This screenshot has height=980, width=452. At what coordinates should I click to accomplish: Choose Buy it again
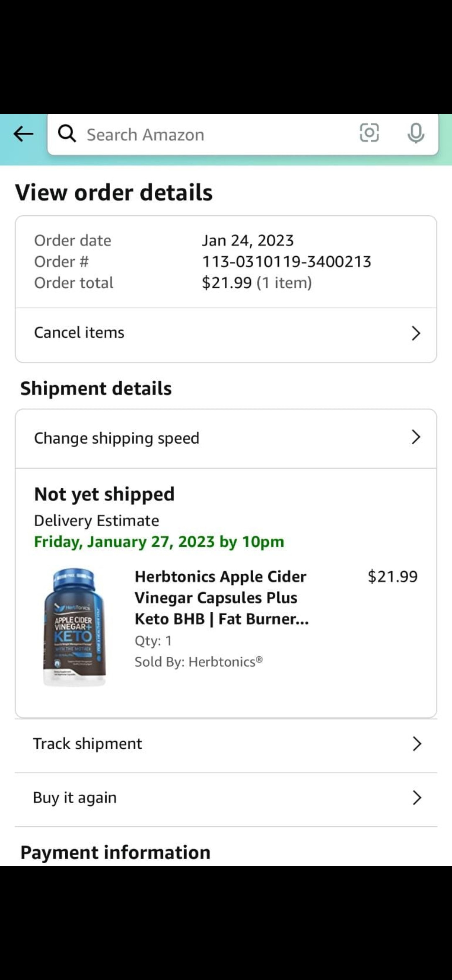point(75,798)
